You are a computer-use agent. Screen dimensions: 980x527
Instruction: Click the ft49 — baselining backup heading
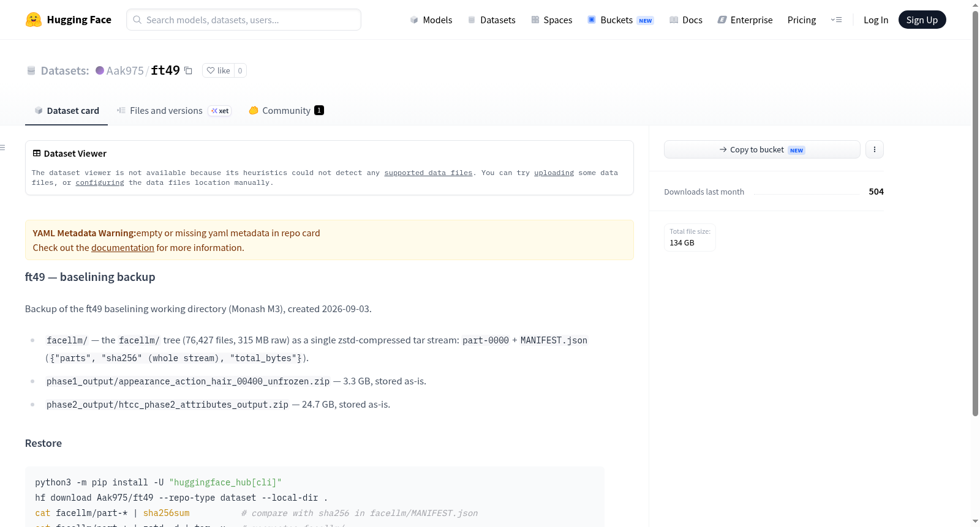(90, 277)
